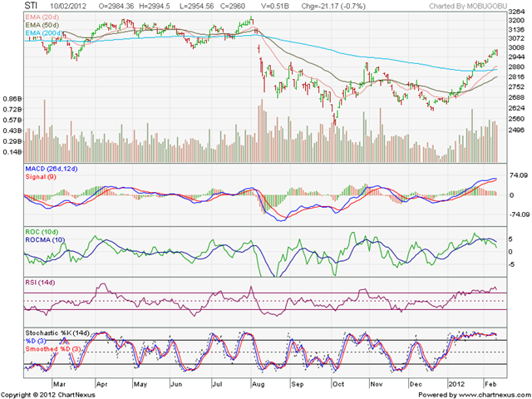
Task: Select the ROCMA (10) legend label
Action: 45,240
